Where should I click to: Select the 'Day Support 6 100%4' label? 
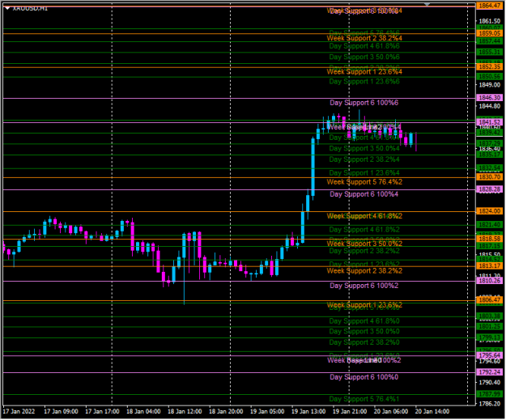[364, 194]
